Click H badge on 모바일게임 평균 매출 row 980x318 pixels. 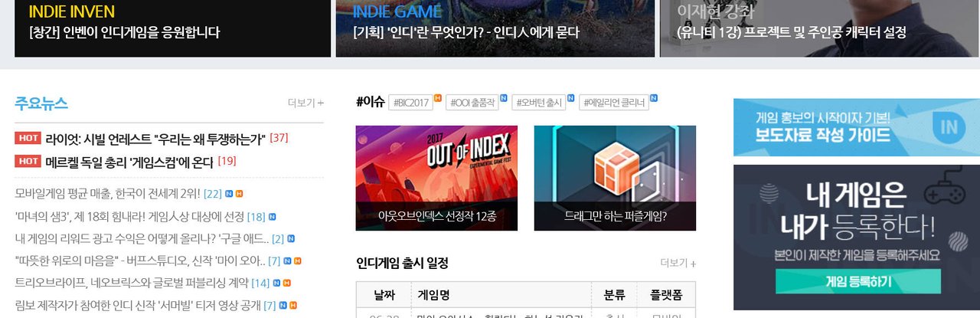coord(239,194)
